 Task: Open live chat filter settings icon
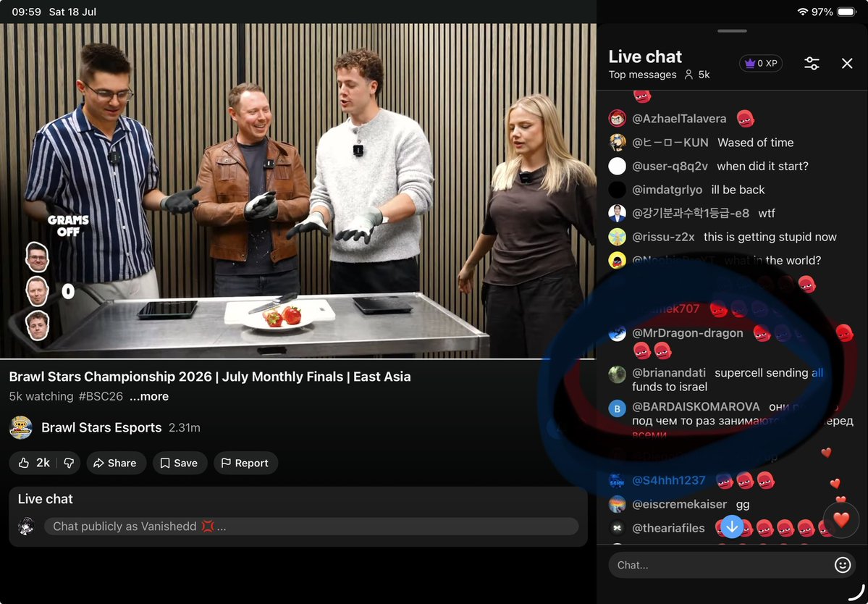(x=812, y=63)
